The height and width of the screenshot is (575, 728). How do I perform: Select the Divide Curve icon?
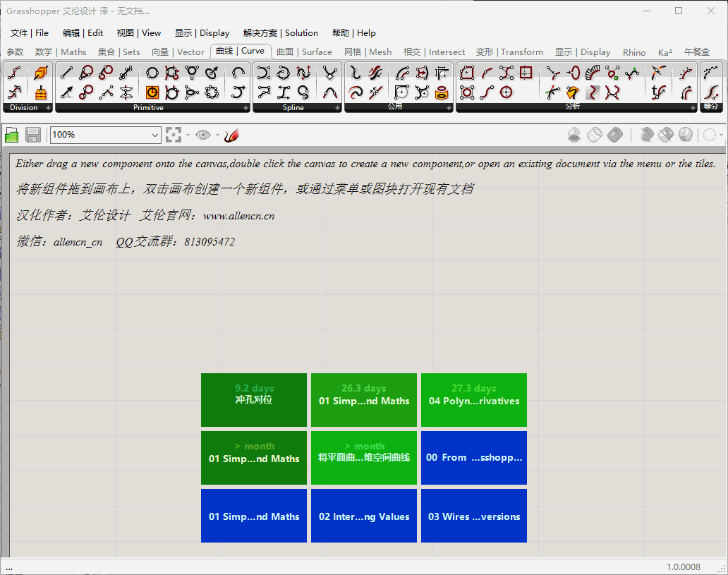[x=14, y=73]
